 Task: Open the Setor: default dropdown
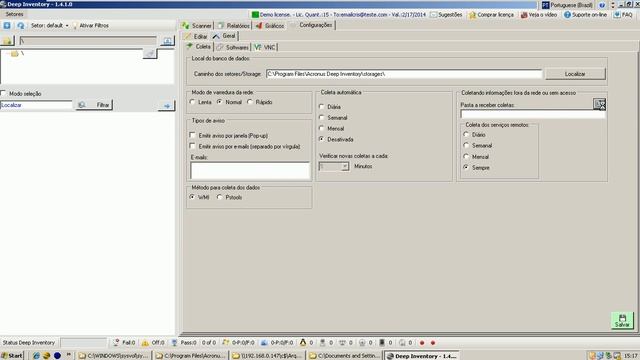(x=50, y=25)
